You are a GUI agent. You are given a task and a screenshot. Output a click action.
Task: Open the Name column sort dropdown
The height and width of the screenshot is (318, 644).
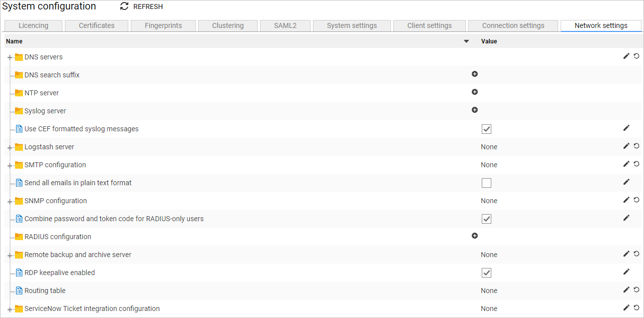[x=466, y=41]
